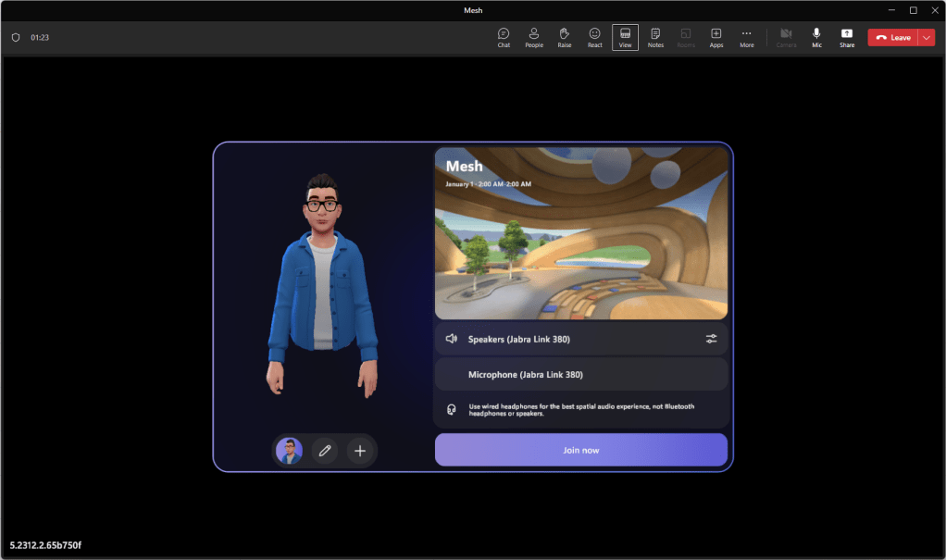Raise your hand in the meeting
This screenshot has height=560, width=946.
565,37
